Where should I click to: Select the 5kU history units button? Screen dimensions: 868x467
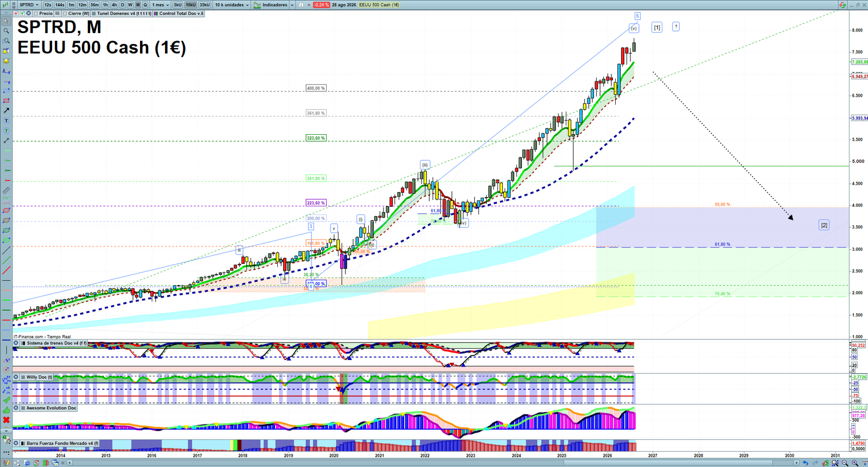pyautogui.click(x=178, y=5)
